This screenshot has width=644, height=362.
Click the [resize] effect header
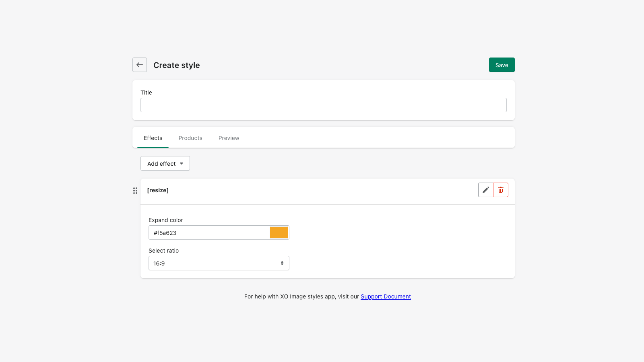coord(158,190)
